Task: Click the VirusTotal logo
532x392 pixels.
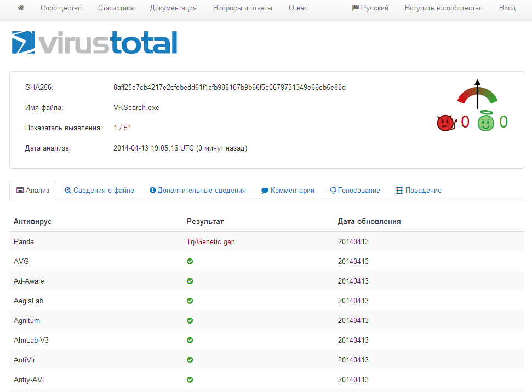Action: click(94, 43)
